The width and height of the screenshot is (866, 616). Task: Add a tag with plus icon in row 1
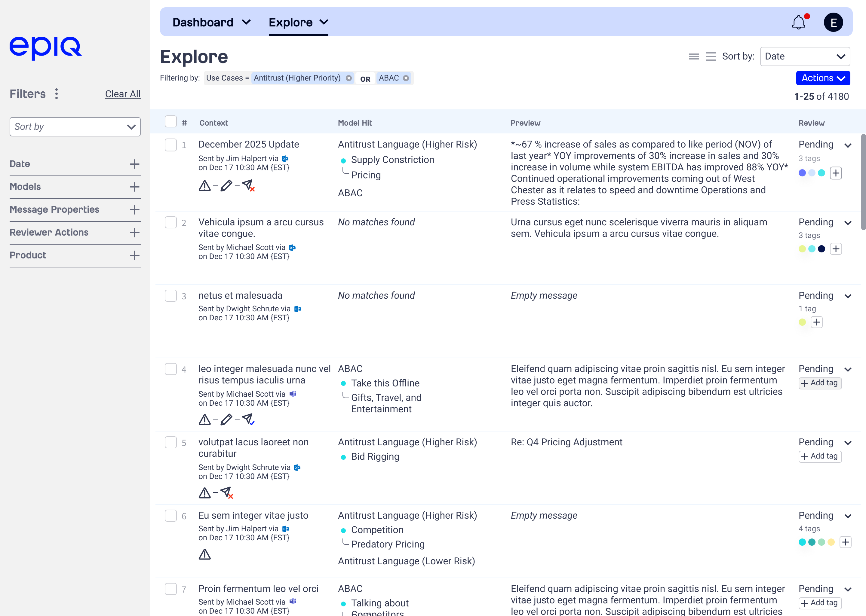pyautogui.click(x=836, y=173)
